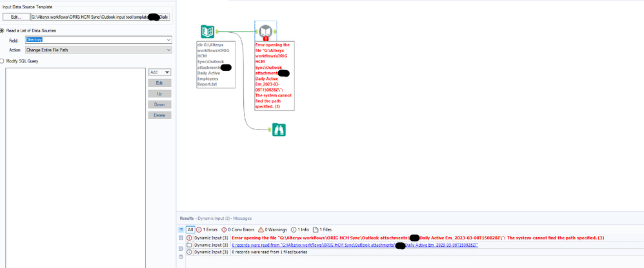Select the Dynamic Input tool on the canvas
Image resolution: width=644 pixels, height=268 pixels.
point(266,32)
